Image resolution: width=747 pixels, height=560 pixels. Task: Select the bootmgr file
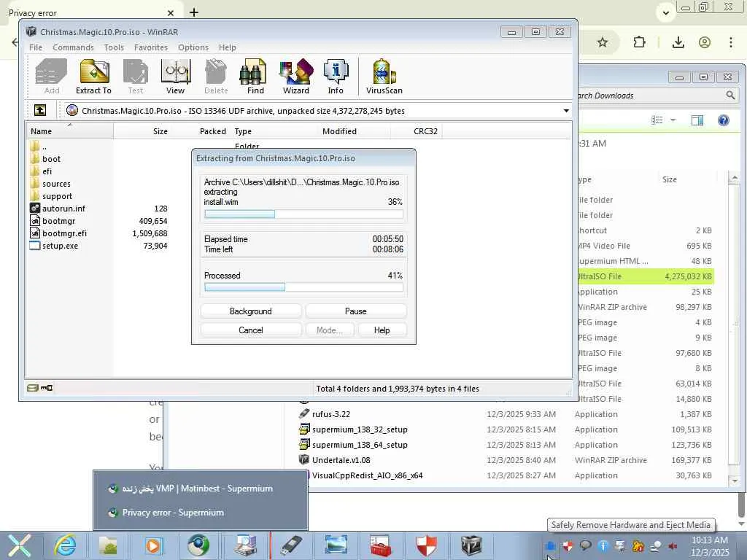coord(53,221)
